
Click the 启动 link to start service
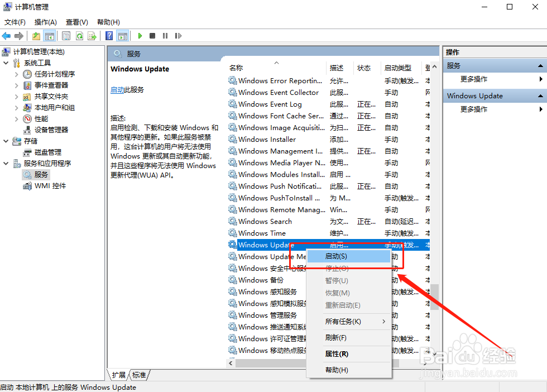[x=117, y=90]
